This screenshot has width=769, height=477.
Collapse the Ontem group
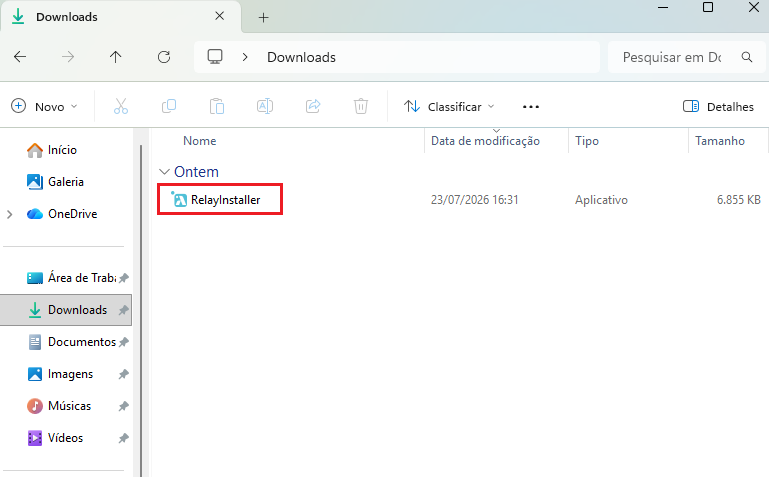pos(164,172)
